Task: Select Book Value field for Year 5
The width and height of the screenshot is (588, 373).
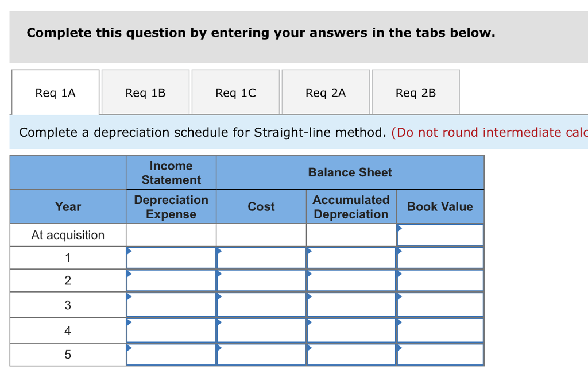Action: 440,355
